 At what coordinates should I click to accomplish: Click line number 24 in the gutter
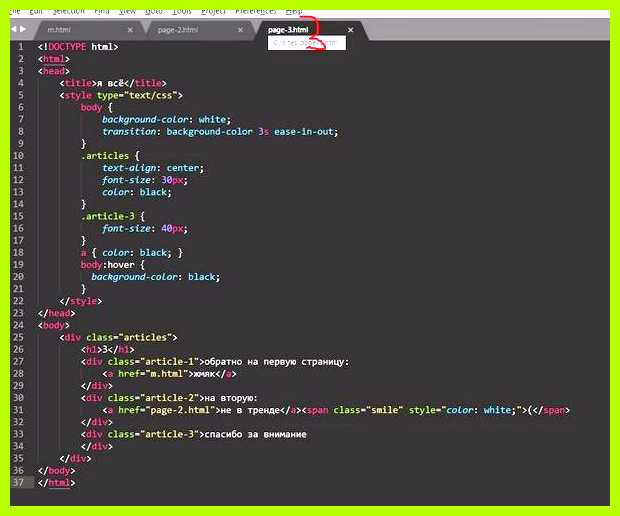tap(18, 325)
